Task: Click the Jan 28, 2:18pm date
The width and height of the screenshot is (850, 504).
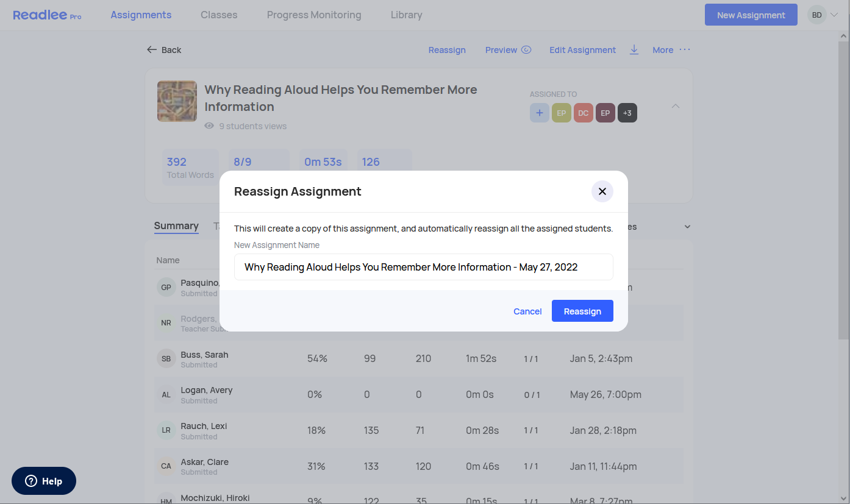Action: [x=603, y=430]
